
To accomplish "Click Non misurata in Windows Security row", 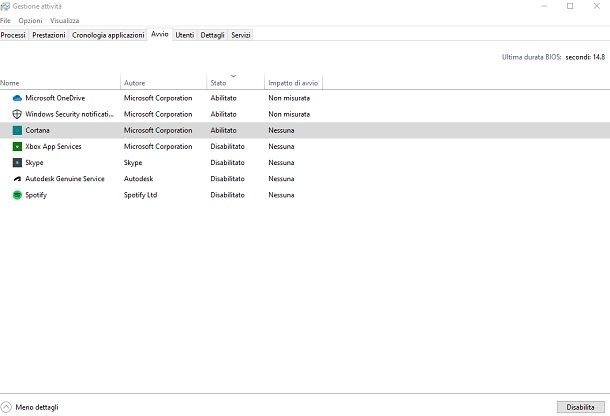I will tap(289, 114).
